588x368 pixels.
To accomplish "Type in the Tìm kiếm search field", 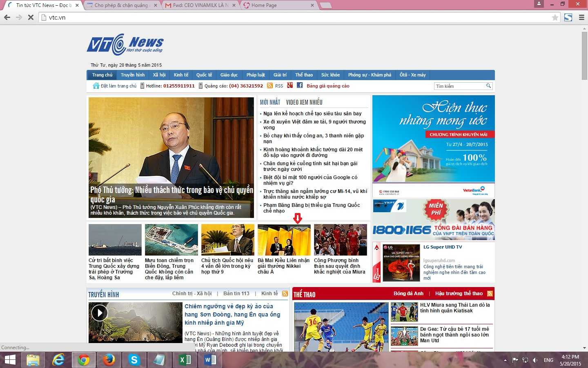I will pos(459,86).
